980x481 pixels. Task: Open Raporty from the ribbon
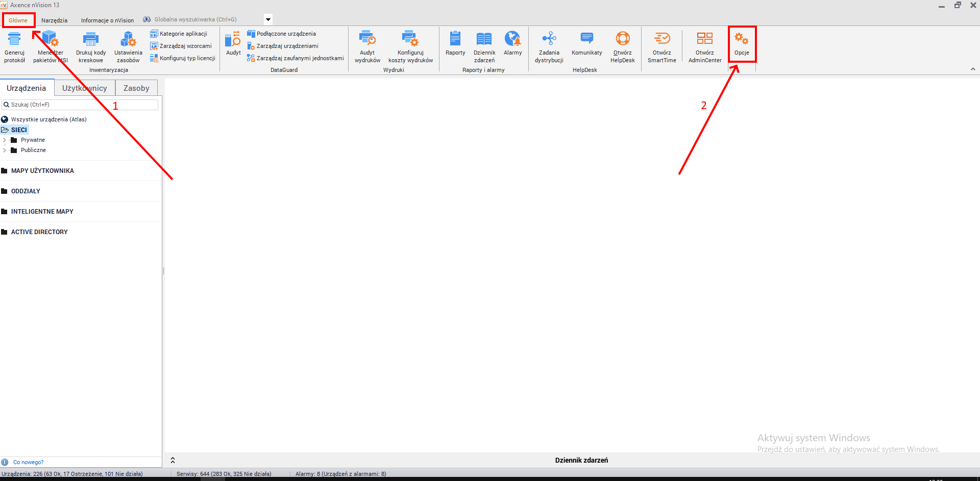click(455, 39)
